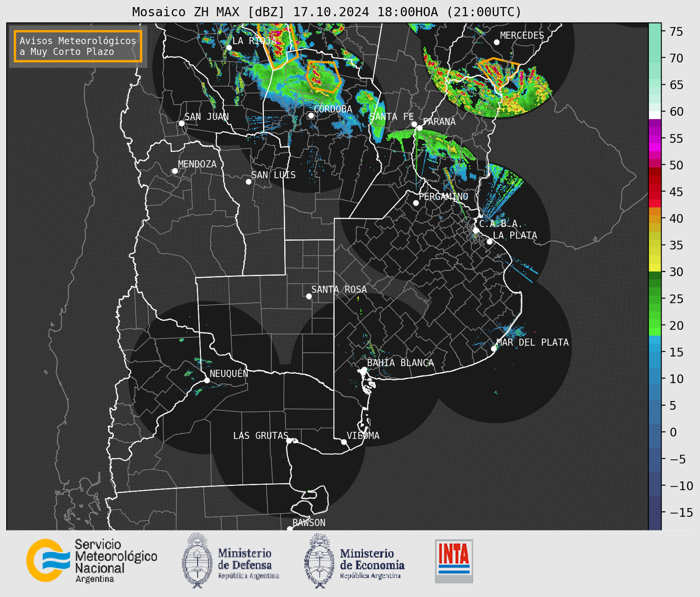Screen dimensions: 700x597
Task: Click the BAHÍA BLANCA city label
Action: [400, 363]
